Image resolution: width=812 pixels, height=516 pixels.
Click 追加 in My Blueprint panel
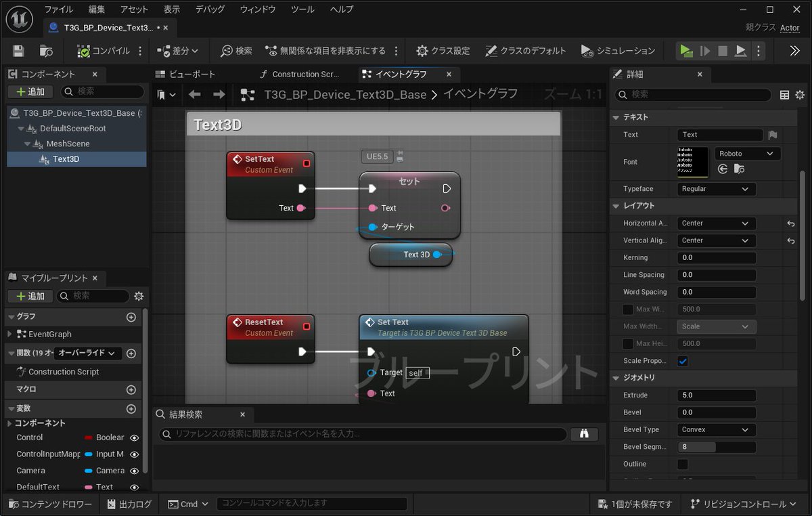pyautogui.click(x=30, y=296)
